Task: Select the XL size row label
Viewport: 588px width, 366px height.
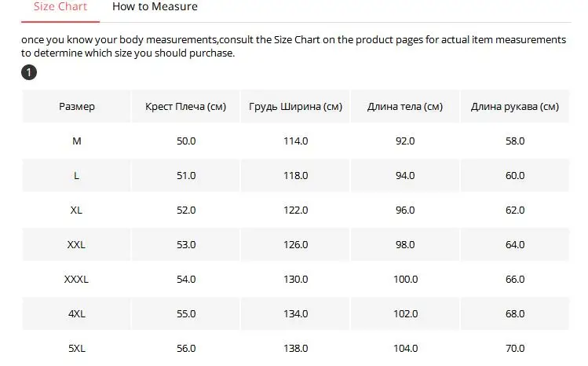Action: [76, 210]
